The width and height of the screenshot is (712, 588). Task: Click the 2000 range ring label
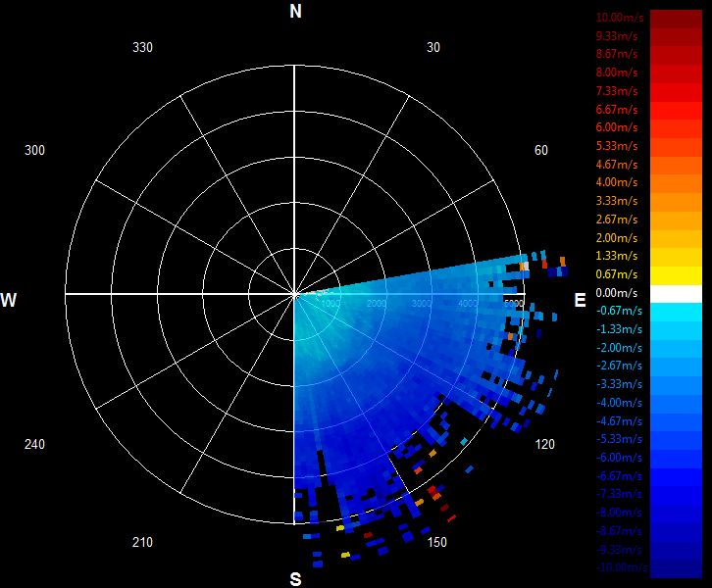coord(376,304)
